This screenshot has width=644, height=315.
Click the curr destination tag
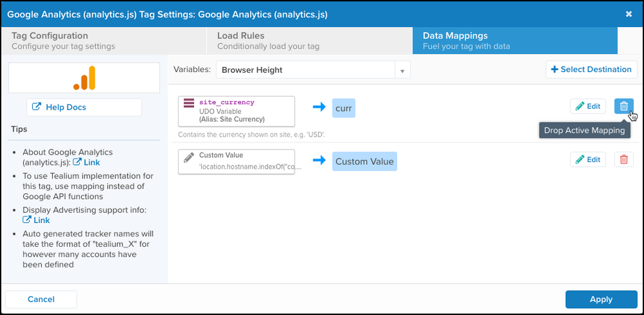coord(344,108)
